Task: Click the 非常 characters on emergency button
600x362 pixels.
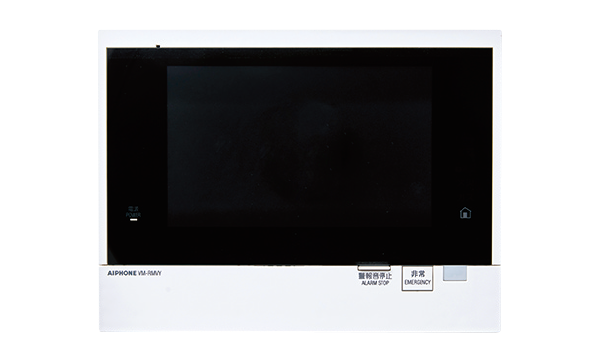Action: click(417, 274)
